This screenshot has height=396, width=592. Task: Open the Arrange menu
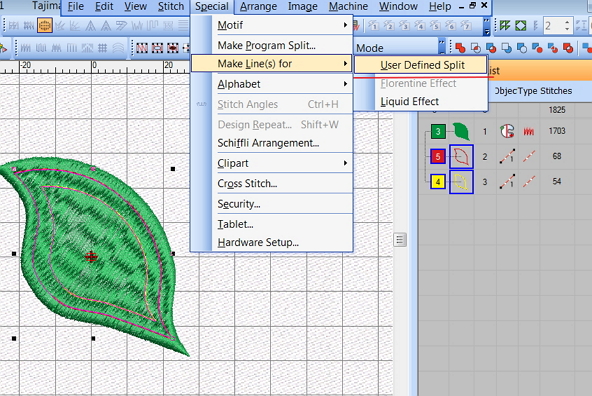point(258,6)
